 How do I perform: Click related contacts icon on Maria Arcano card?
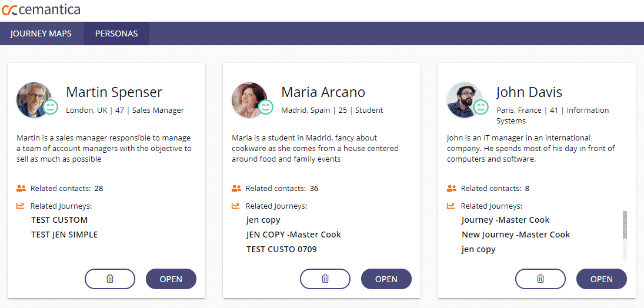click(236, 189)
